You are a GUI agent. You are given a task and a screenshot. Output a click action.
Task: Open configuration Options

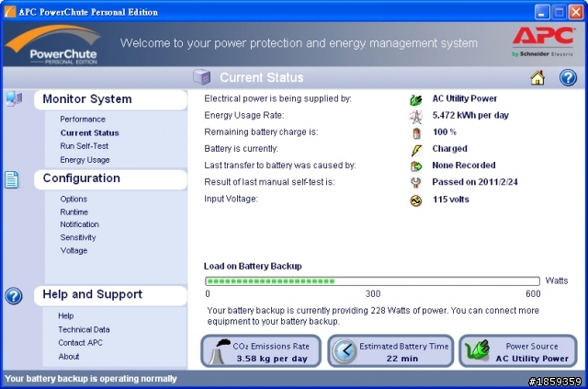tap(73, 199)
